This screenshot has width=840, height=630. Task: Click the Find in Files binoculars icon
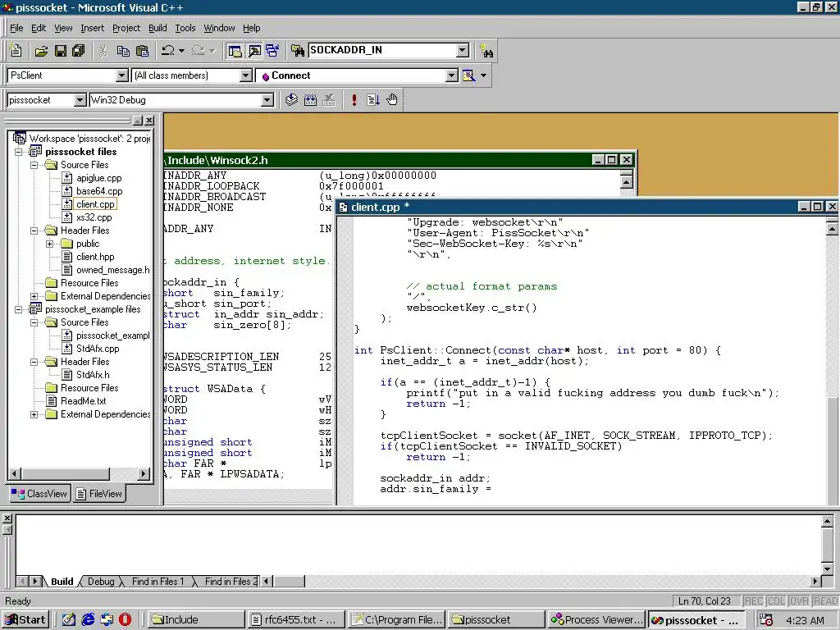297,50
